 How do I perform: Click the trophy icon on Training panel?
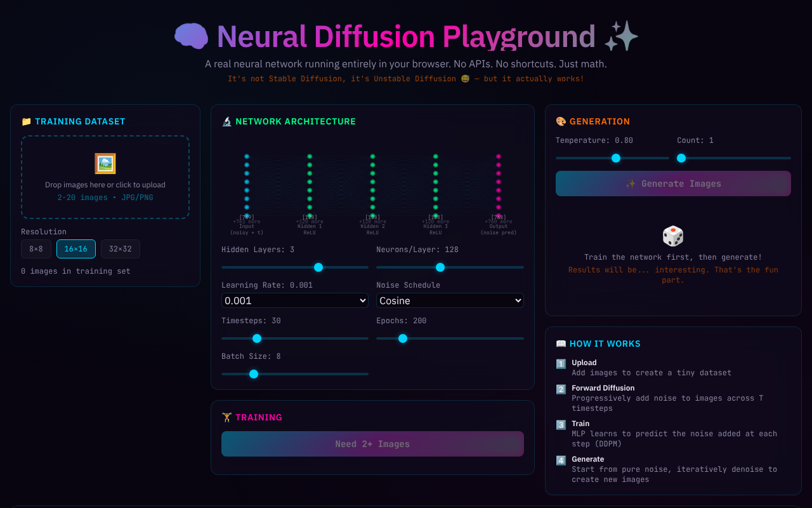coord(226,417)
